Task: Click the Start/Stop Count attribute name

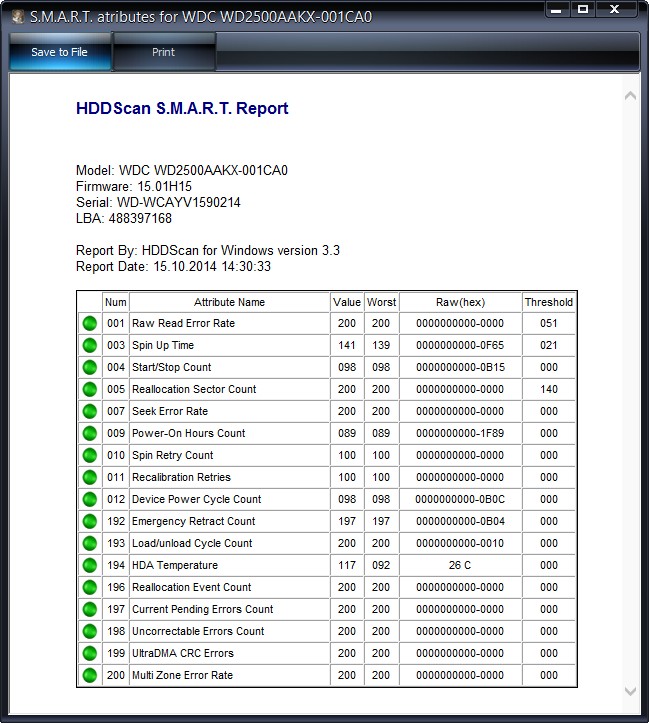Action: click(171, 367)
